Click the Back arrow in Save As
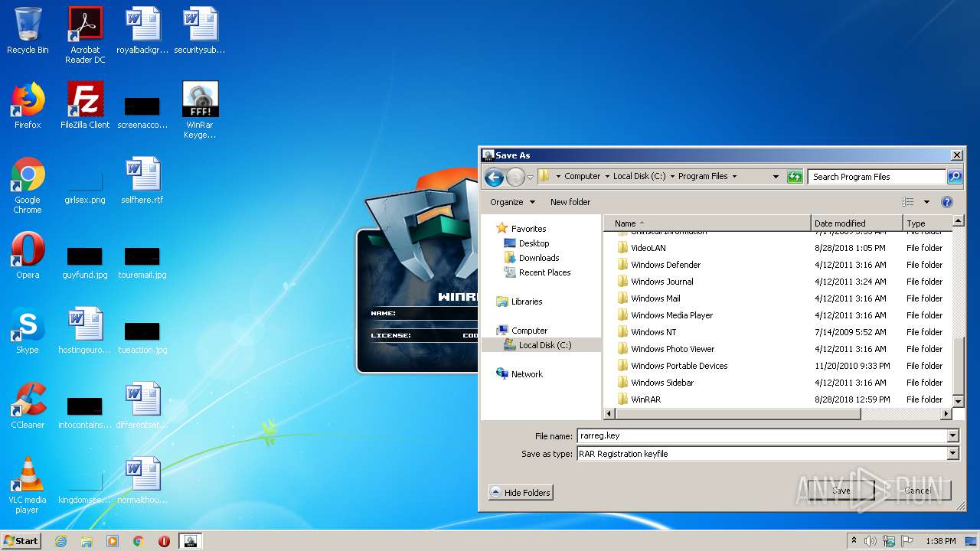 (495, 178)
